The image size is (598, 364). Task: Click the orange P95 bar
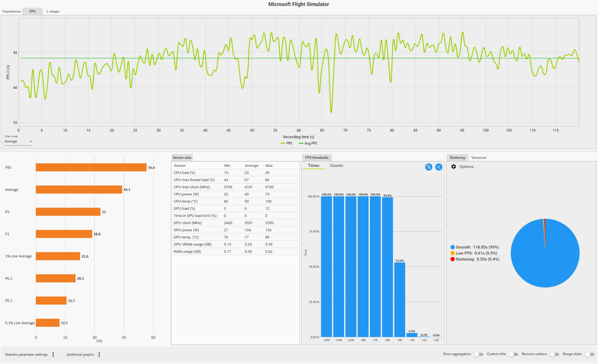tap(91, 167)
